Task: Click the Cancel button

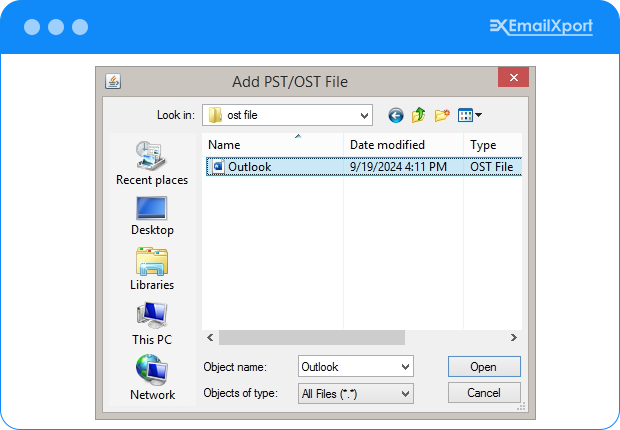Action: coord(484,393)
